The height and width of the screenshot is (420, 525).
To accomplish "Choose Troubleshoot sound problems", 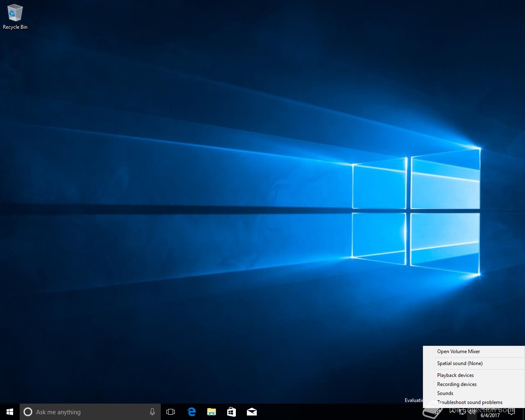I will (474, 402).
